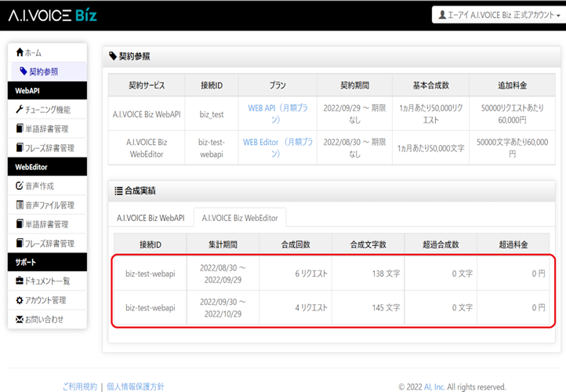566x392 pixels.
Task: Click the WebEditor section header in sidebar
Action: point(47,167)
